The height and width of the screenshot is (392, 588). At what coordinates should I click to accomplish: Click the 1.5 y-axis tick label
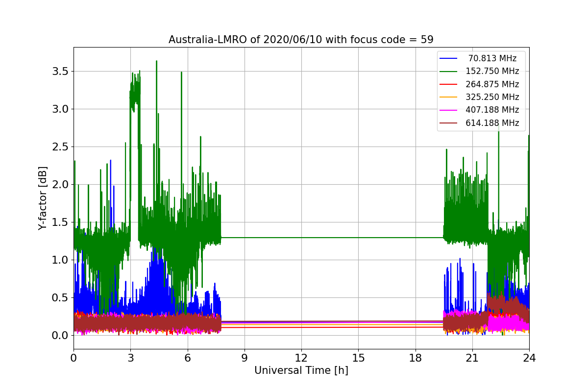click(x=60, y=222)
